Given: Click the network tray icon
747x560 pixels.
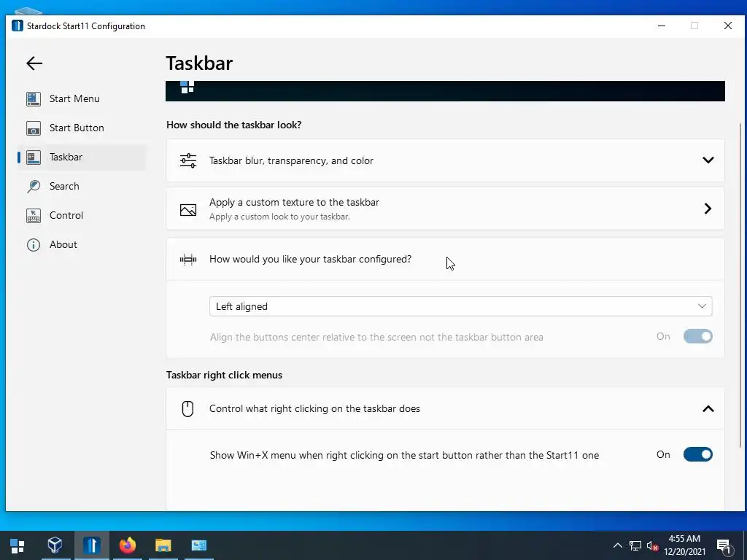Looking at the screenshot, I should click(635, 545).
